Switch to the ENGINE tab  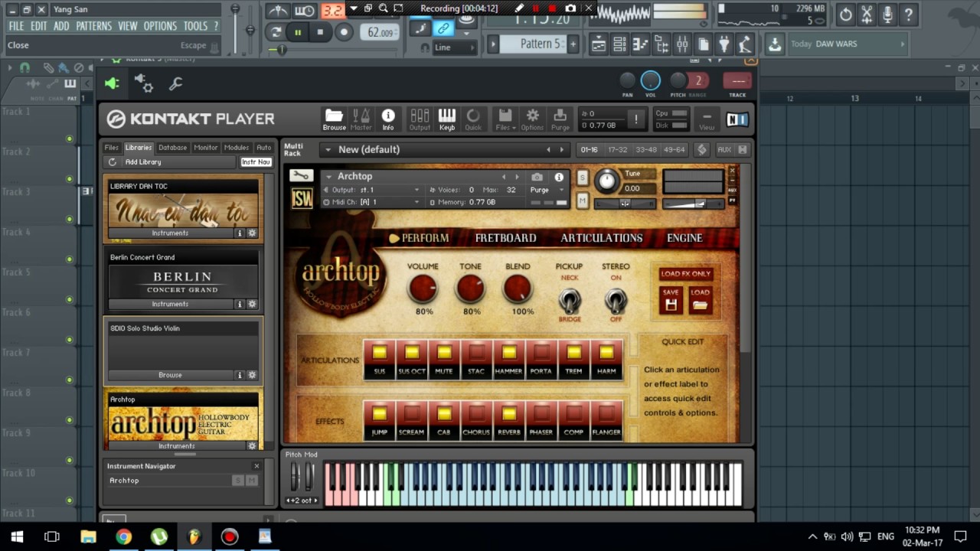[x=684, y=238]
